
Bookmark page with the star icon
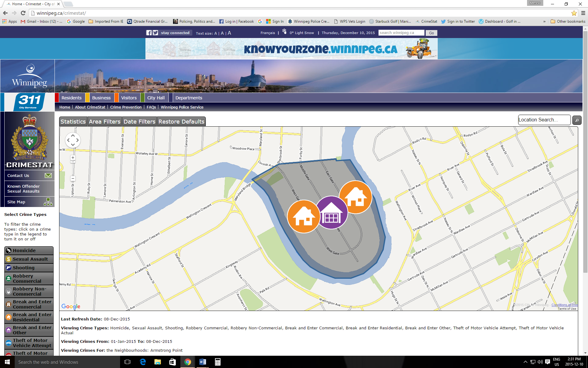point(574,13)
